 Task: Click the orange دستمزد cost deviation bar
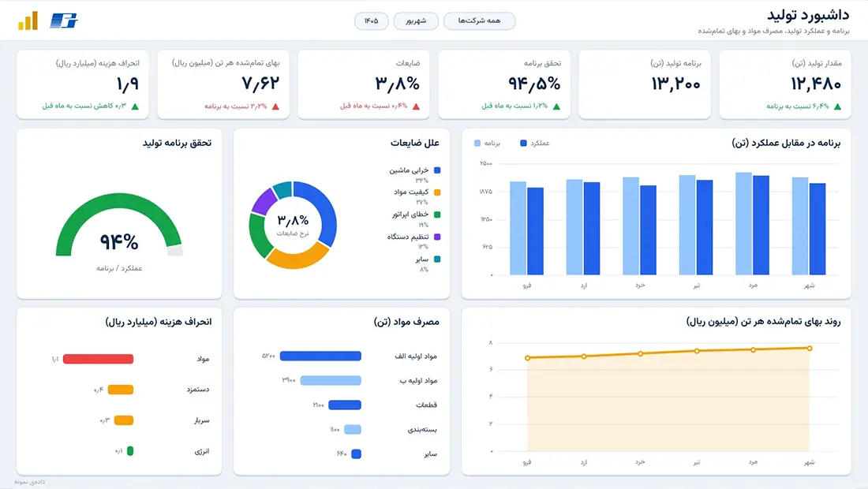point(121,390)
